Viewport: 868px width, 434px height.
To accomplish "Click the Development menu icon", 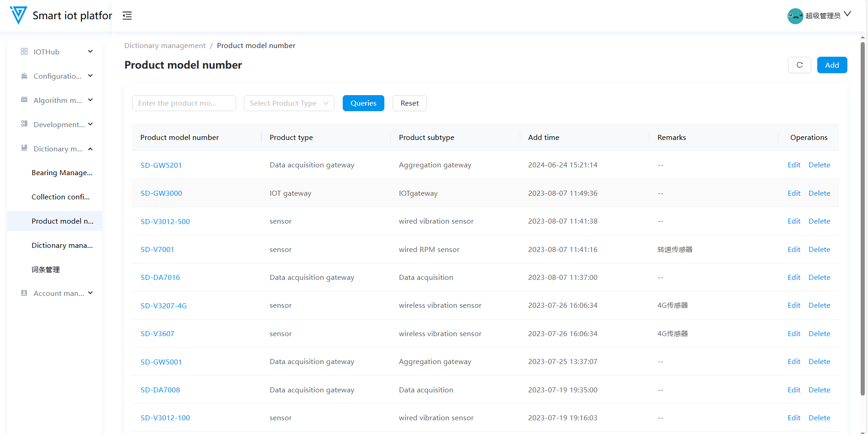I will tap(24, 124).
